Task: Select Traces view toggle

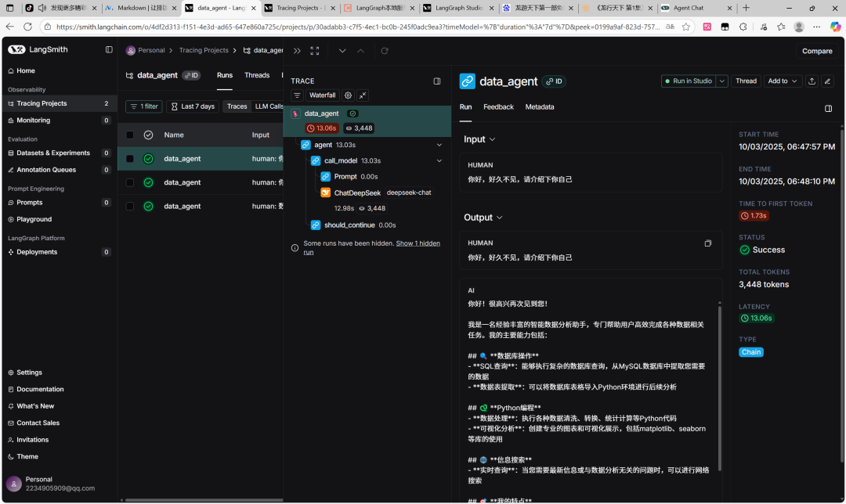Action: point(237,106)
